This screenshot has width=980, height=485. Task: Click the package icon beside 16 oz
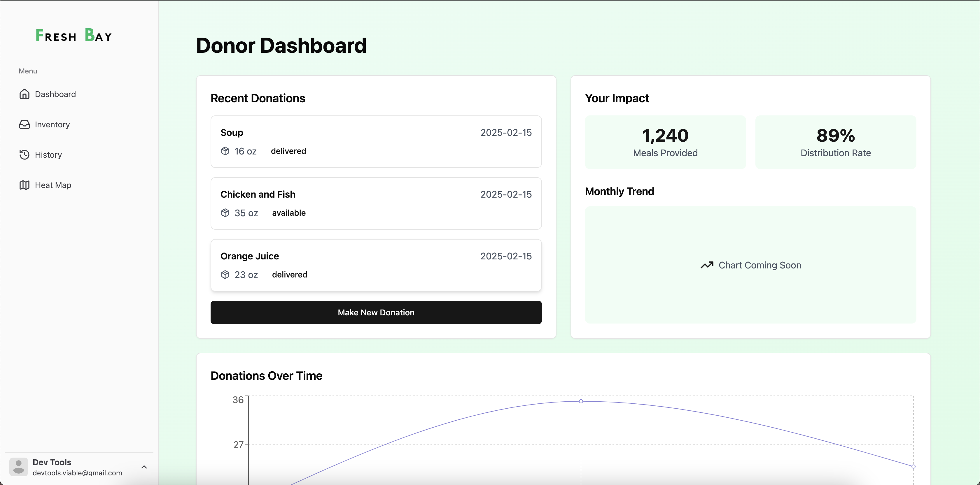click(225, 151)
